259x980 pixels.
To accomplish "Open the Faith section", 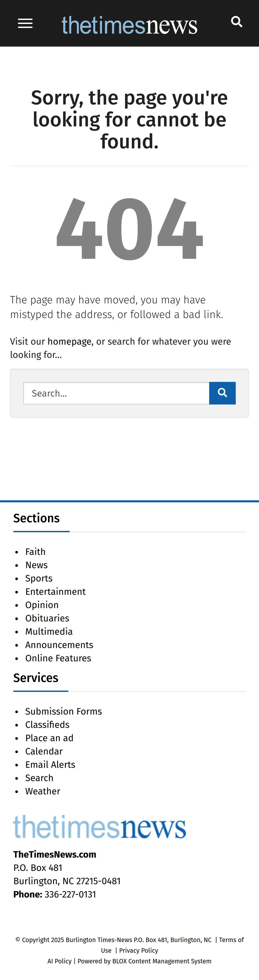I will click(x=35, y=552).
